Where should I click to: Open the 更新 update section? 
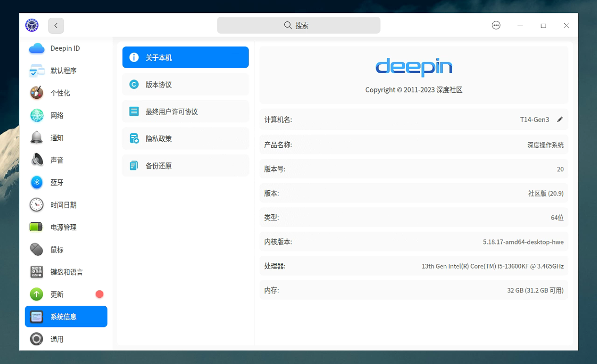pos(66,294)
